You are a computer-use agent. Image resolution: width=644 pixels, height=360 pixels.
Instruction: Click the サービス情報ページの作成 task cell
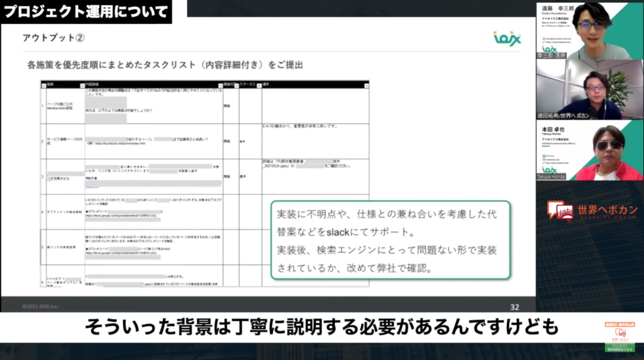tap(65, 141)
